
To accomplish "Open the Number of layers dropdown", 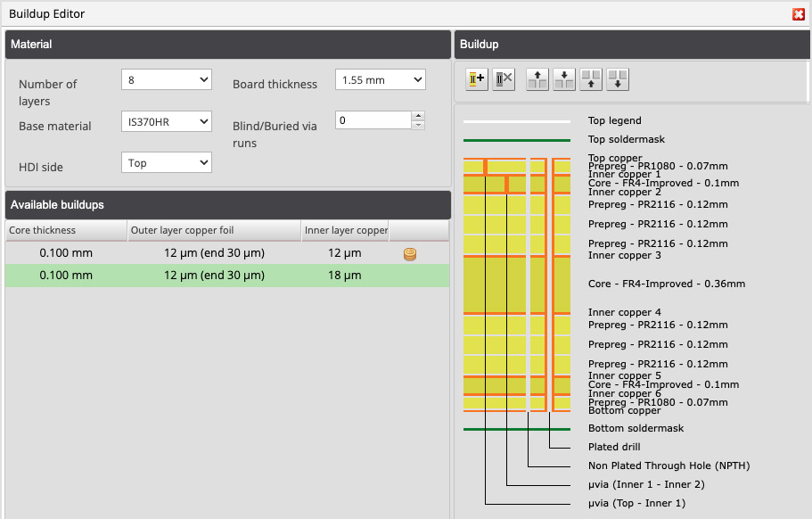I will (167, 80).
